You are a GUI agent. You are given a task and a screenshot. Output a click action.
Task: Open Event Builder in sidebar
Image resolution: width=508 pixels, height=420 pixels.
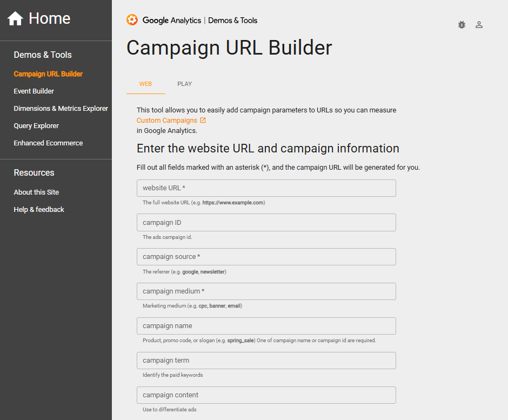point(34,91)
